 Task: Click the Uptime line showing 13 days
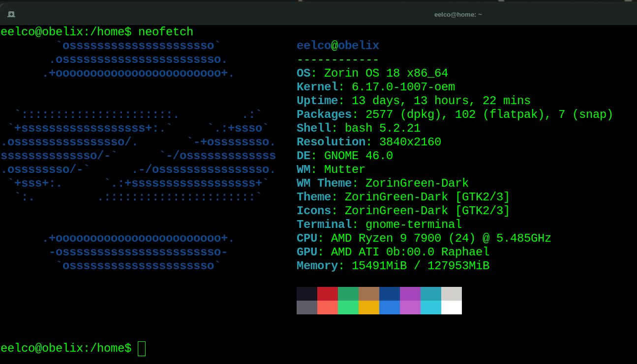tap(413, 100)
